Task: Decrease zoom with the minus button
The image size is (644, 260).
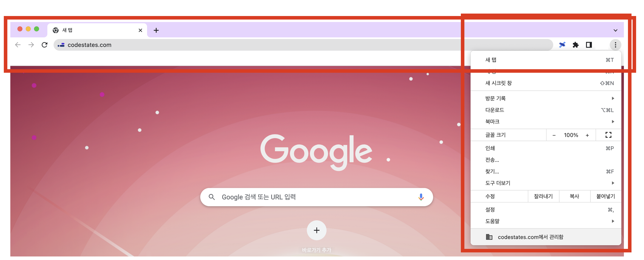Action: (554, 135)
